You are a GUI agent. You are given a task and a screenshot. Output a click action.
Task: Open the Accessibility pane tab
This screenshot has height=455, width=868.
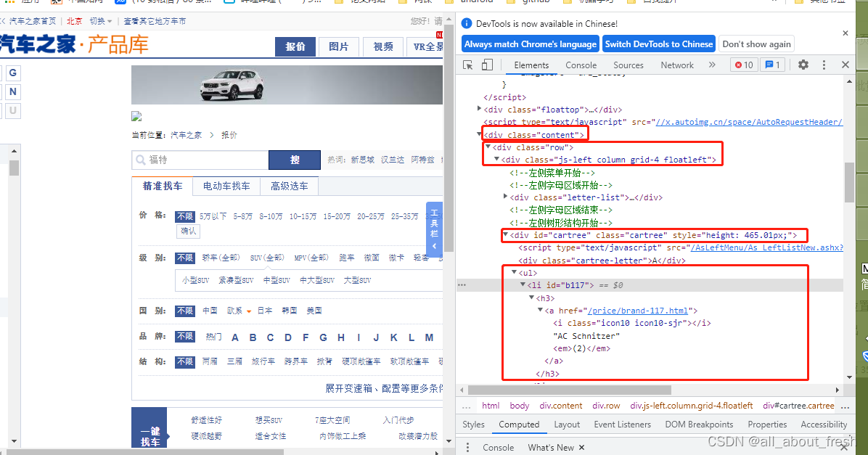pyautogui.click(x=824, y=424)
